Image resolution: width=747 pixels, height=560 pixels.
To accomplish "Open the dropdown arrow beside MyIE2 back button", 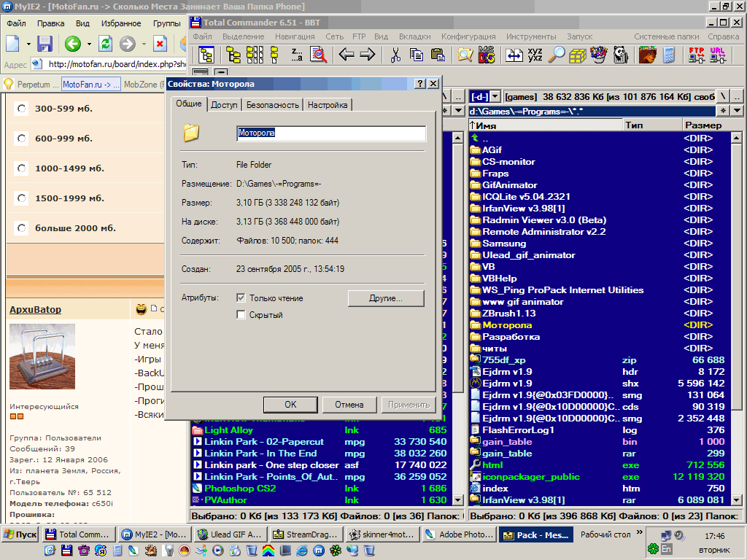I will click(x=88, y=44).
